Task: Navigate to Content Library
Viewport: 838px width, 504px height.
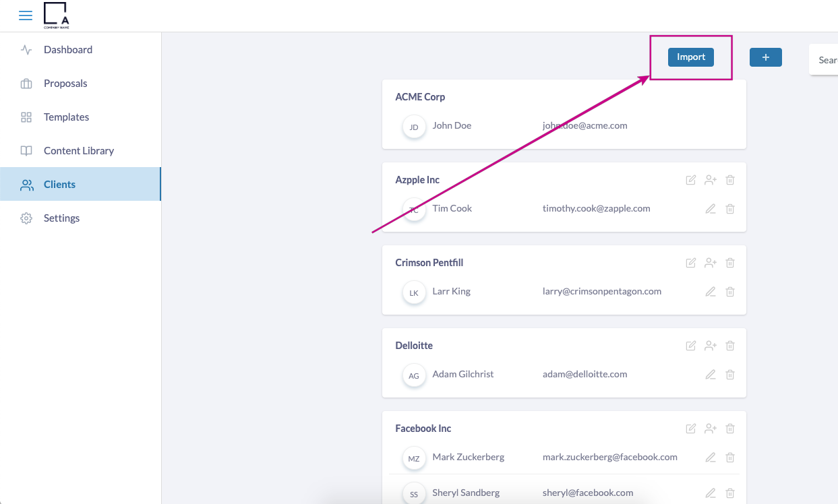Action: pos(80,151)
